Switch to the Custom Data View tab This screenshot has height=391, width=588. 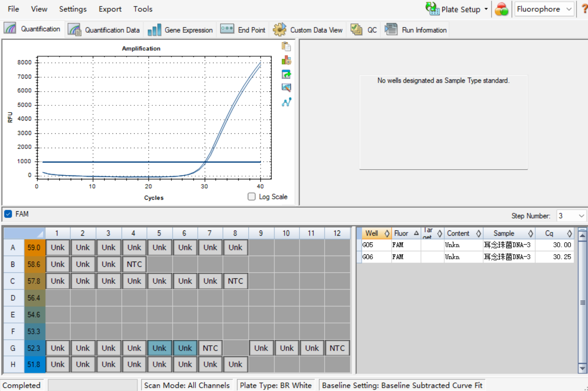pyautogui.click(x=308, y=30)
